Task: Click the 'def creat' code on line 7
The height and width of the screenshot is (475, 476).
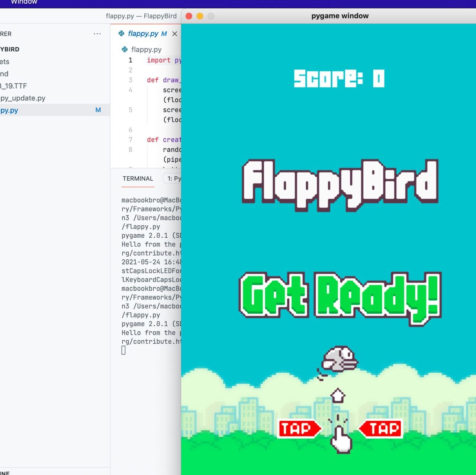Action: [x=164, y=140]
